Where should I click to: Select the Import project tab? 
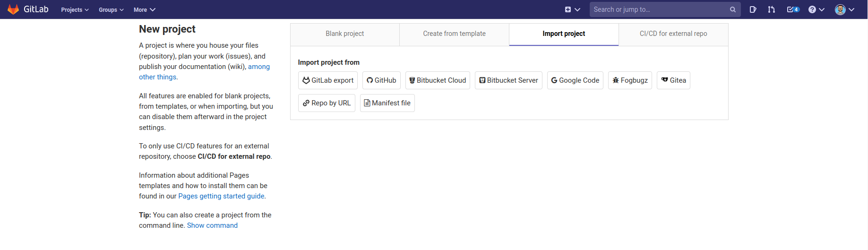coord(564,34)
